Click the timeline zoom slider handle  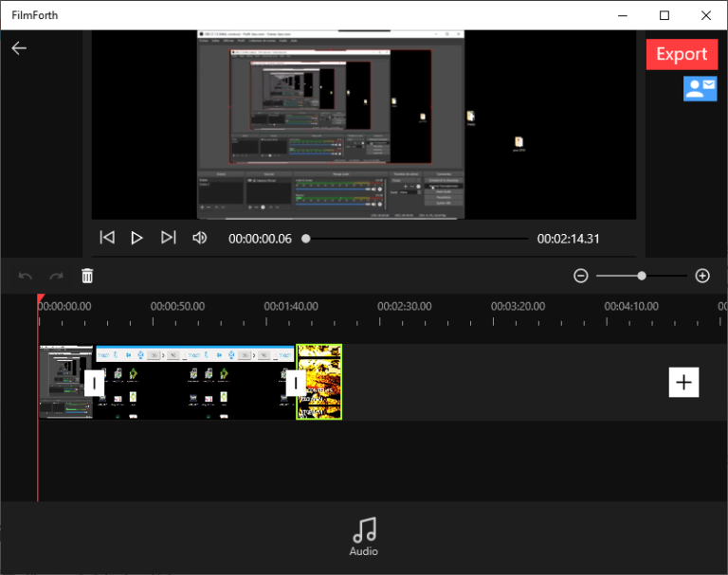(641, 276)
